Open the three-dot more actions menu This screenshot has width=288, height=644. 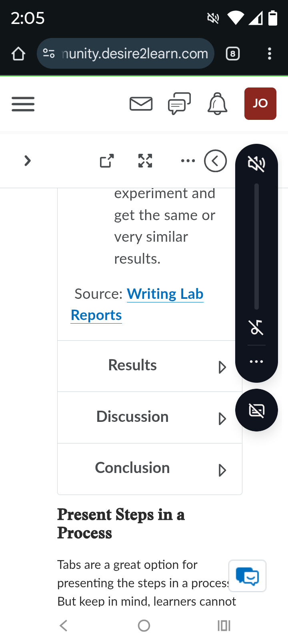tap(188, 161)
